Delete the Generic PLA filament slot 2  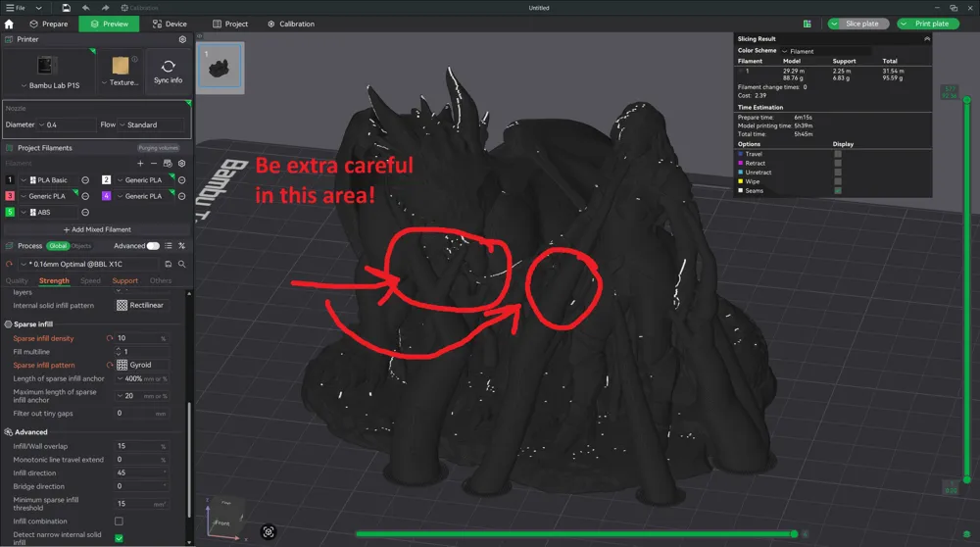pyautogui.click(x=182, y=180)
